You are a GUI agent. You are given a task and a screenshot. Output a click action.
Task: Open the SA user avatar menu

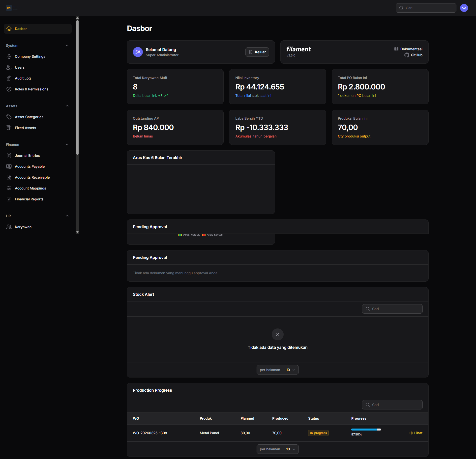click(464, 8)
